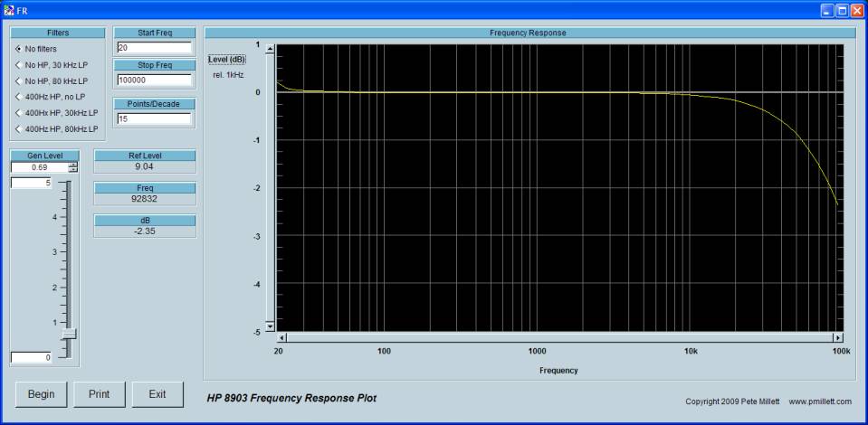Screen dimensions: 868x425
Task: Enable the "400Hz HP, no LP" filter
Action: point(19,97)
